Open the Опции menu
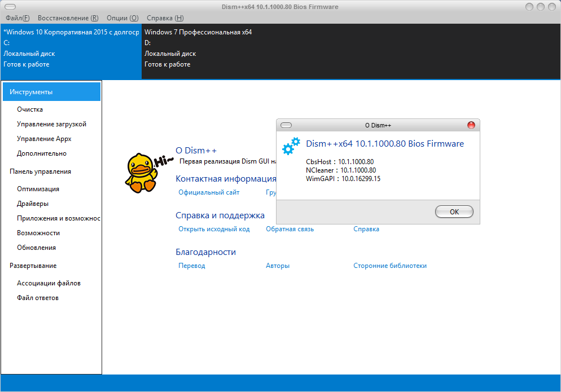Screen dimensions: 561x392 tap(122, 18)
